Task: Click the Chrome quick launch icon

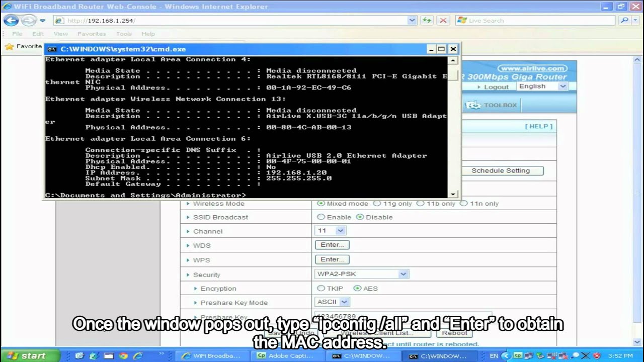Action: point(123,355)
